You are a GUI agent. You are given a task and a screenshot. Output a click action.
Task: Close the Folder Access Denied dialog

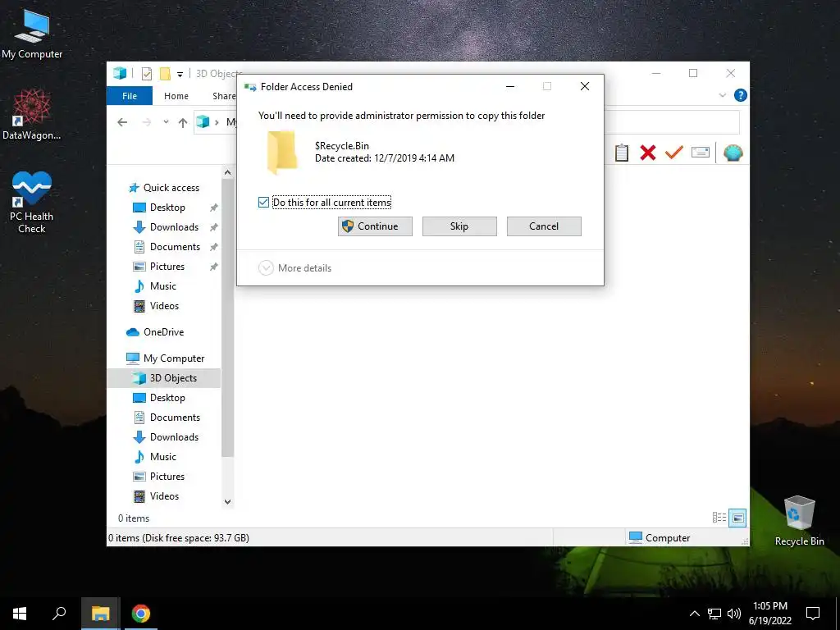coord(585,86)
